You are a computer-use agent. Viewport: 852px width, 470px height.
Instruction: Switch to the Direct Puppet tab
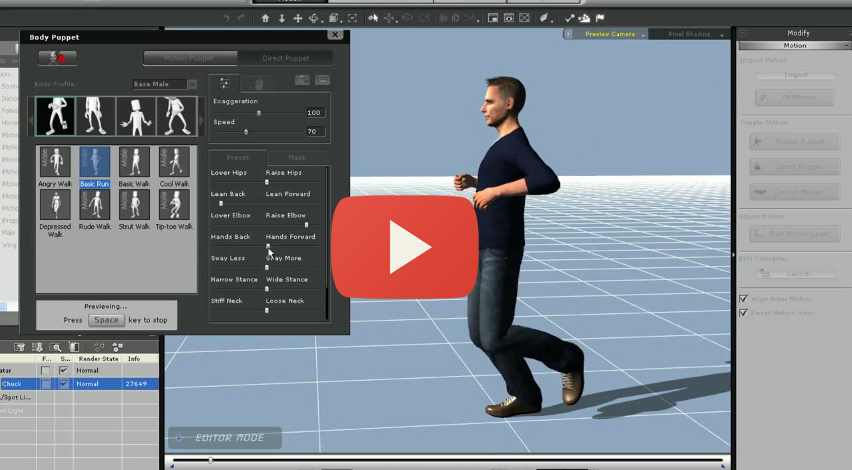point(285,58)
